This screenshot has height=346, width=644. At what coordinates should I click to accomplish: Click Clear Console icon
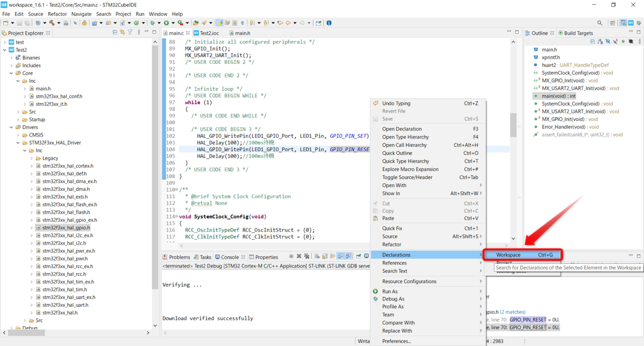(x=317, y=256)
